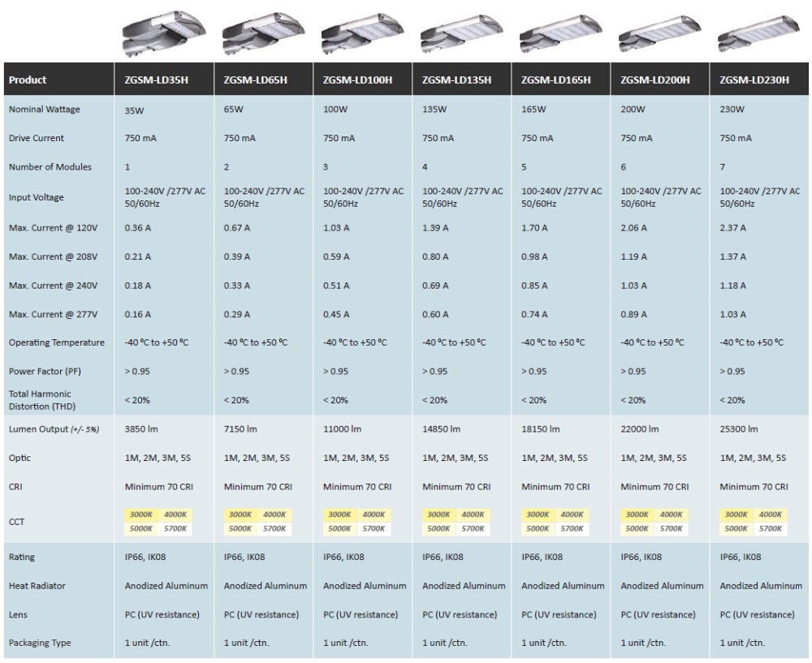Click the Heat Radiator row label
The image size is (812, 663).
tap(37, 586)
